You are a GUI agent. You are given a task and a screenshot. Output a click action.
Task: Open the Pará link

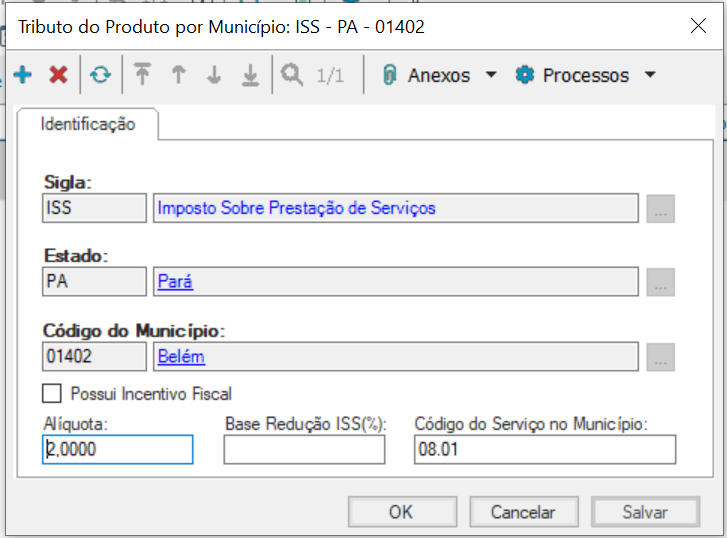[175, 282]
